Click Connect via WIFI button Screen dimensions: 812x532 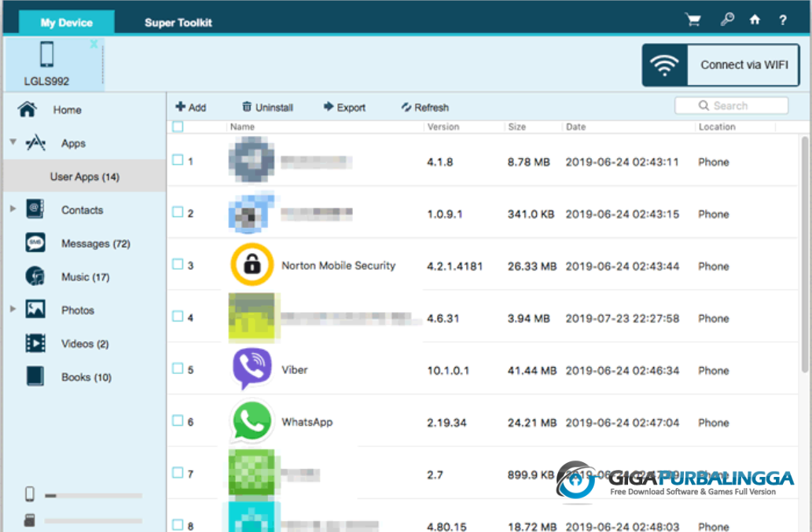pos(720,65)
